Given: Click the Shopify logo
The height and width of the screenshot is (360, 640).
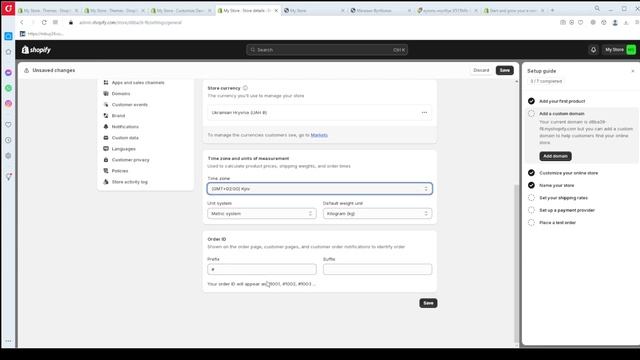Looking at the screenshot, I should coord(36,50).
